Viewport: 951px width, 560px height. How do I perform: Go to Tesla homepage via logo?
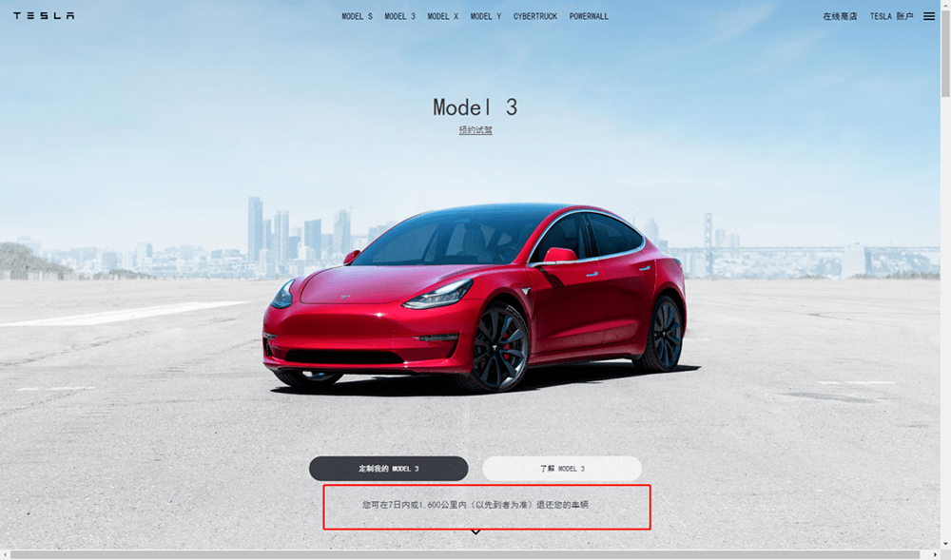(x=44, y=16)
